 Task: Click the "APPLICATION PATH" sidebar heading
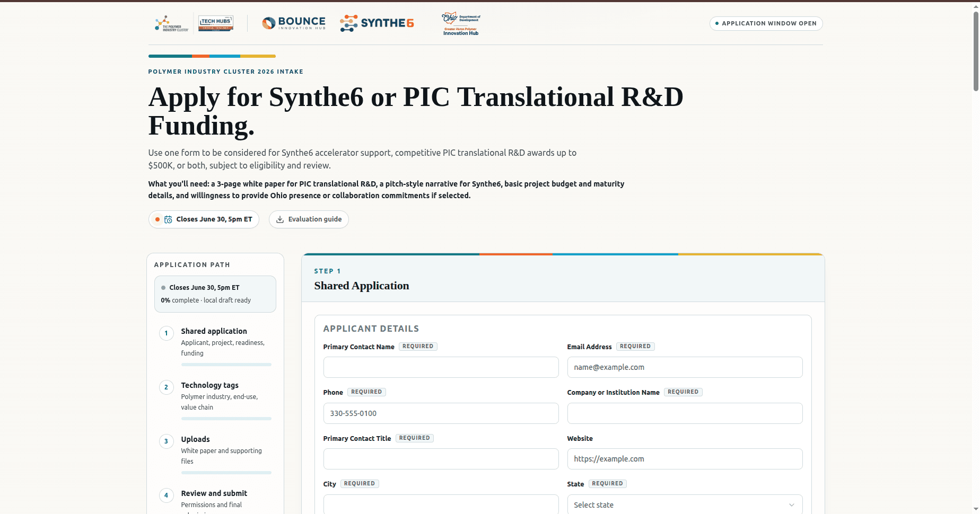tap(192, 265)
